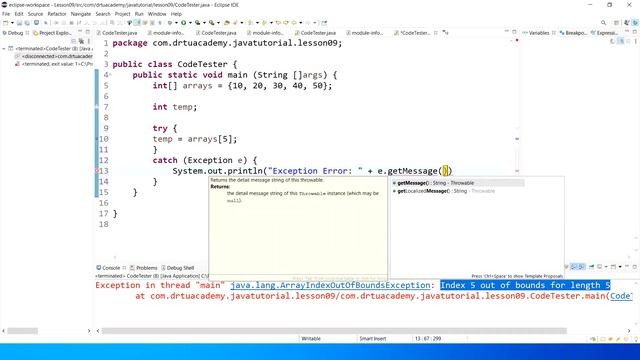Click the Debug launch toolbar icon

coord(170,23)
